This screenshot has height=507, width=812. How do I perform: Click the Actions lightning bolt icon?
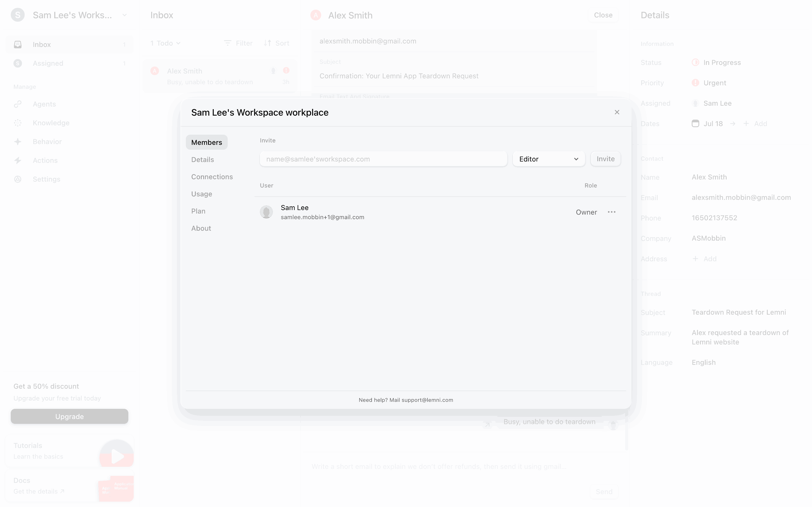point(18,160)
